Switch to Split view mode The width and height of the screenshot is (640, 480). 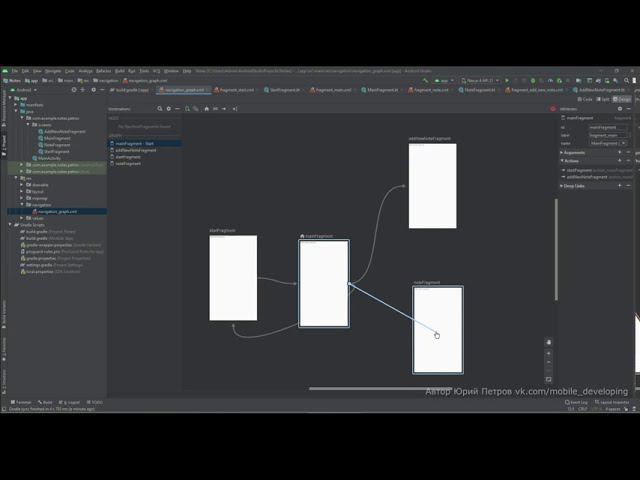click(602, 99)
